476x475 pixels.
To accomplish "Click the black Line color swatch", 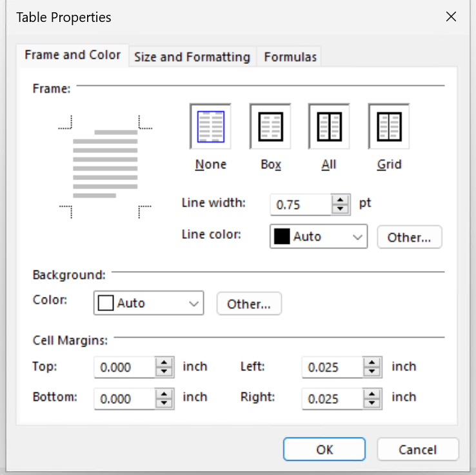I will coord(282,237).
